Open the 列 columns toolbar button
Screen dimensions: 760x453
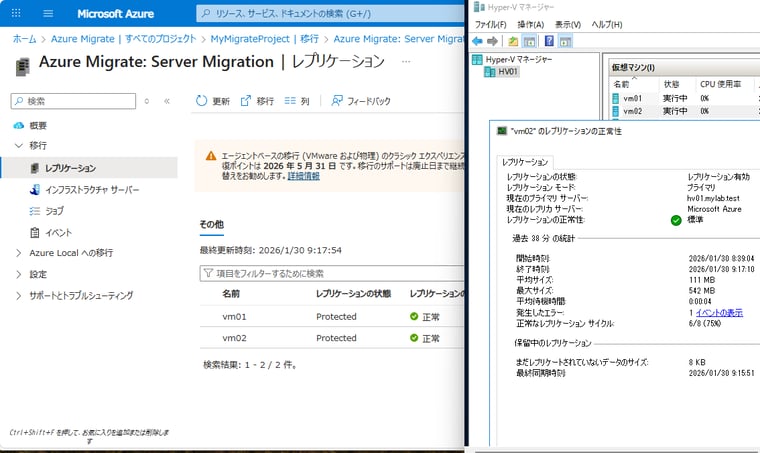pos(297,101)
